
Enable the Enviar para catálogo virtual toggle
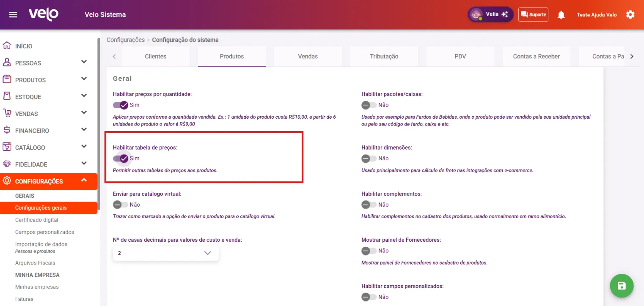coord(121,205)
